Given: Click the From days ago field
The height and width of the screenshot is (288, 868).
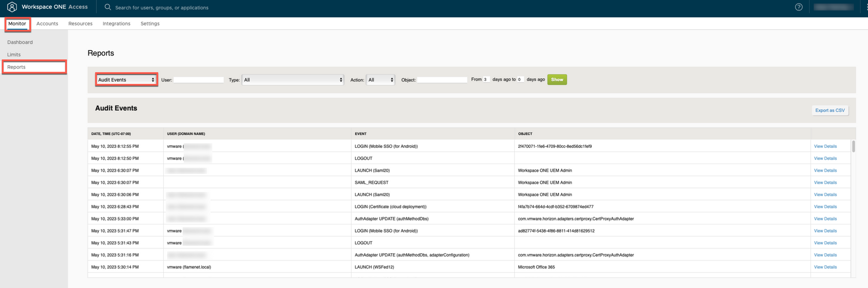Looking at the screenshot, I should click(487, 79).
